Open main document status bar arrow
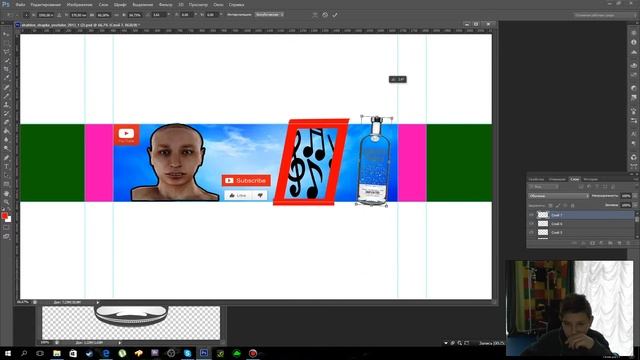640x360 pixels. tap(98, 302)
